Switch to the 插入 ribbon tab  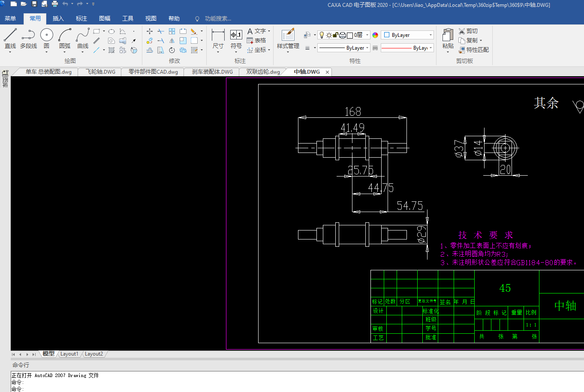click(x=58, y=18)
